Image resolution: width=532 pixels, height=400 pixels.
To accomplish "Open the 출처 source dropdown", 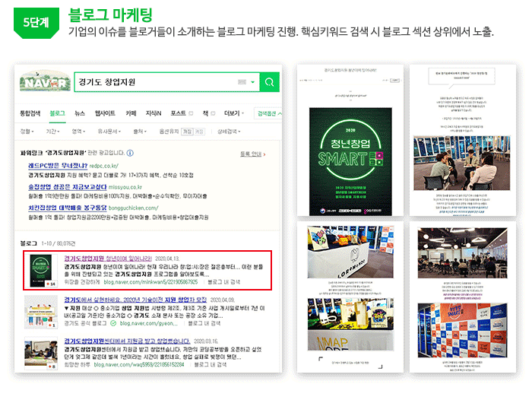I will pyautogui.click(x=140, y=132).
